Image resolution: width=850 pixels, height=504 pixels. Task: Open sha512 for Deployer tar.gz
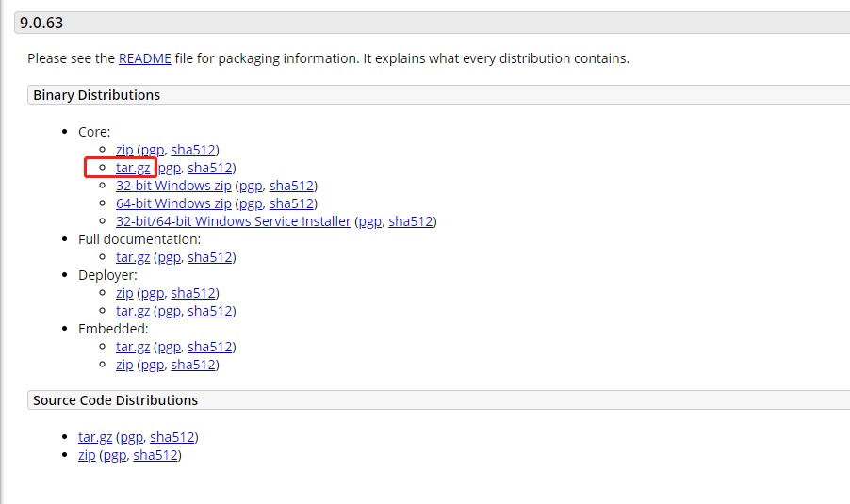[210, 311]
